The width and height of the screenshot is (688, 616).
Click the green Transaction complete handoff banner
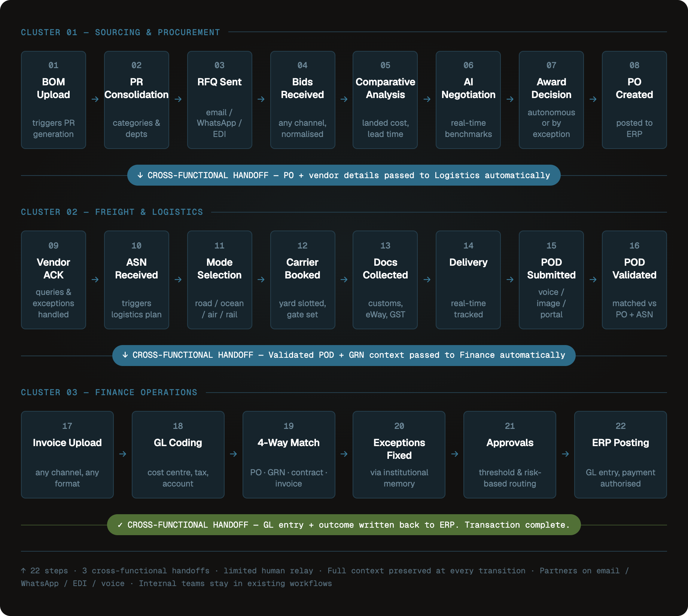tap(344, 525)
